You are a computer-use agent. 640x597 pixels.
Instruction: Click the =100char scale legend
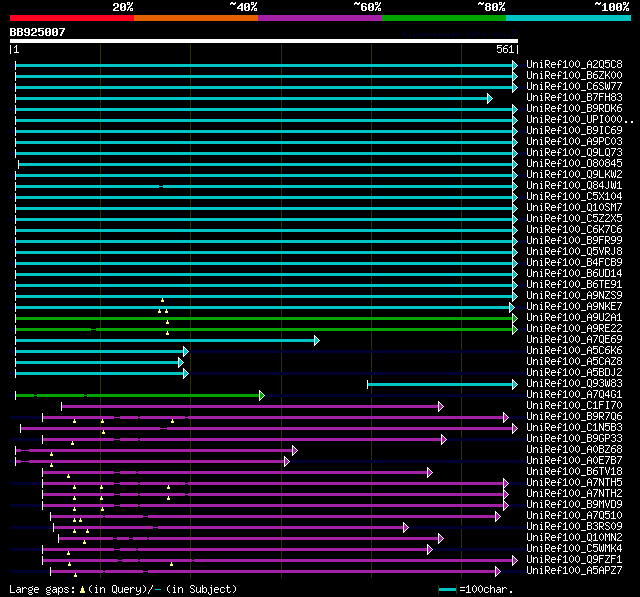tap(475, 589)
